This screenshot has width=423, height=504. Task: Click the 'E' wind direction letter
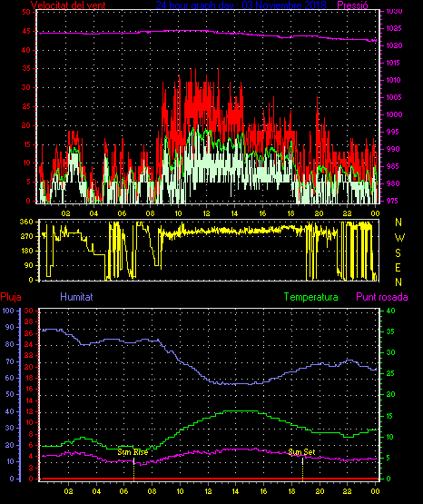tap(398, 268)
